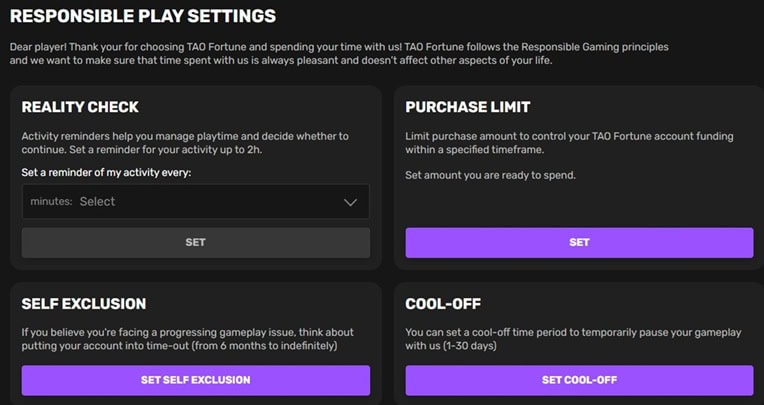This screenshot has height=405, width=764.
Task: Select the REALITY CHECK heading
Action: [80, 107]
